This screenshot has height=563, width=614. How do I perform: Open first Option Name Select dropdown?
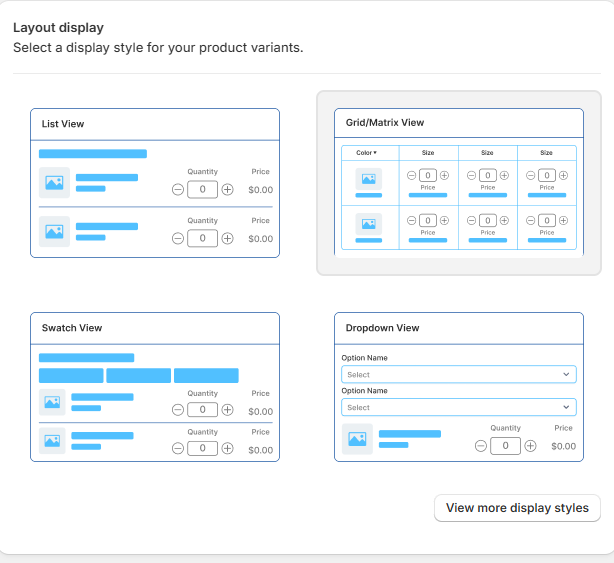[x=459, y=374]
